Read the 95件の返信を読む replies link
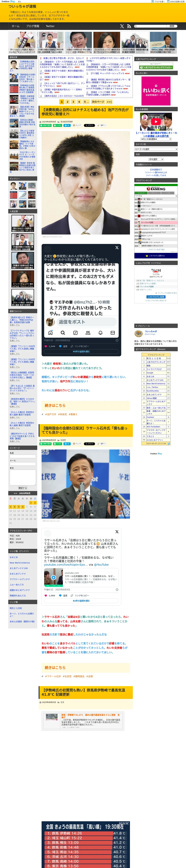 click(81, 351)
